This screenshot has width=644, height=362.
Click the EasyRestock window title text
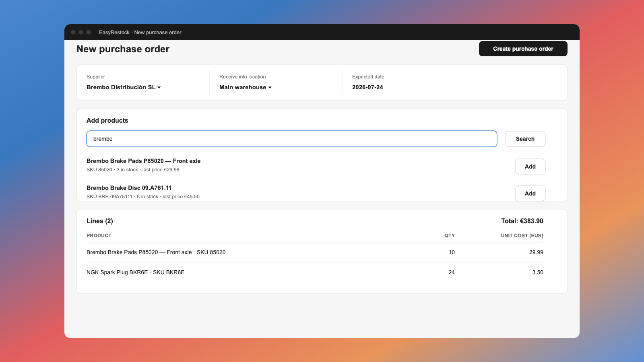(x=140, y=32)
